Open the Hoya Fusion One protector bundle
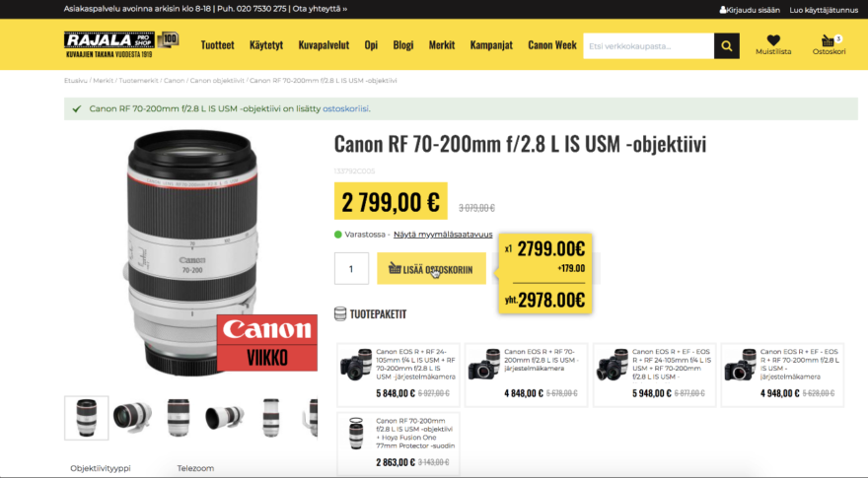868x478 pixels. 398,444
